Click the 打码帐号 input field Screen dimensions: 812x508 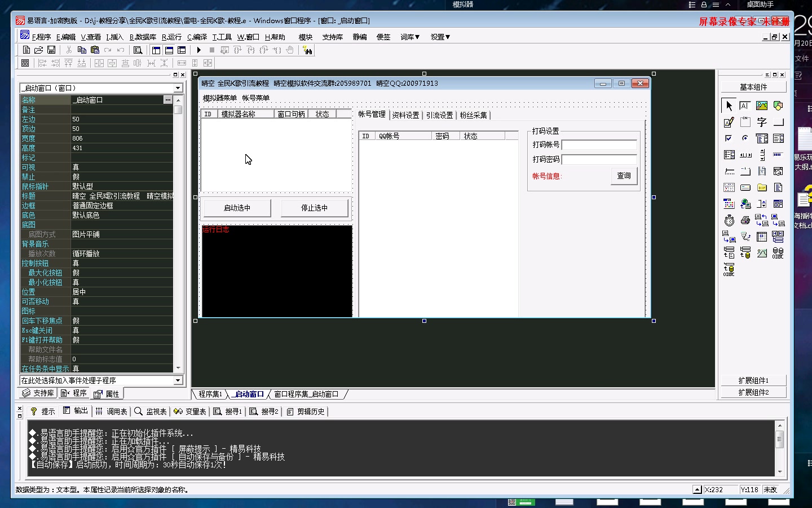[x=599, y=144]
